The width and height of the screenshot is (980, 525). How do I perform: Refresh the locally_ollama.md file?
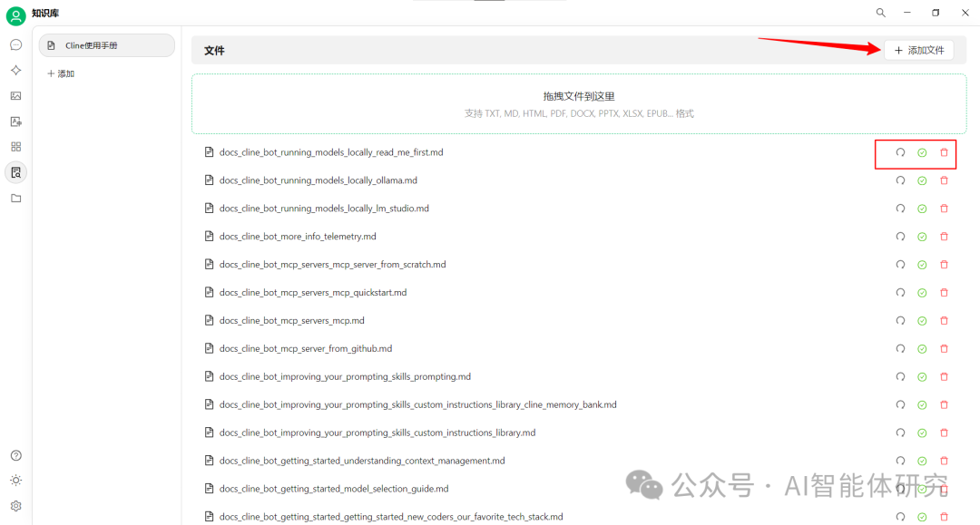point(901,180)
